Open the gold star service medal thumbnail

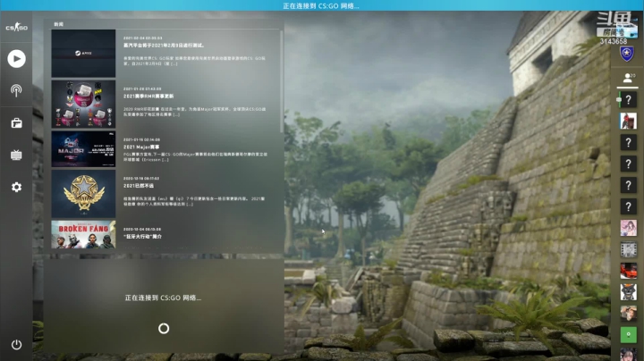83,194
